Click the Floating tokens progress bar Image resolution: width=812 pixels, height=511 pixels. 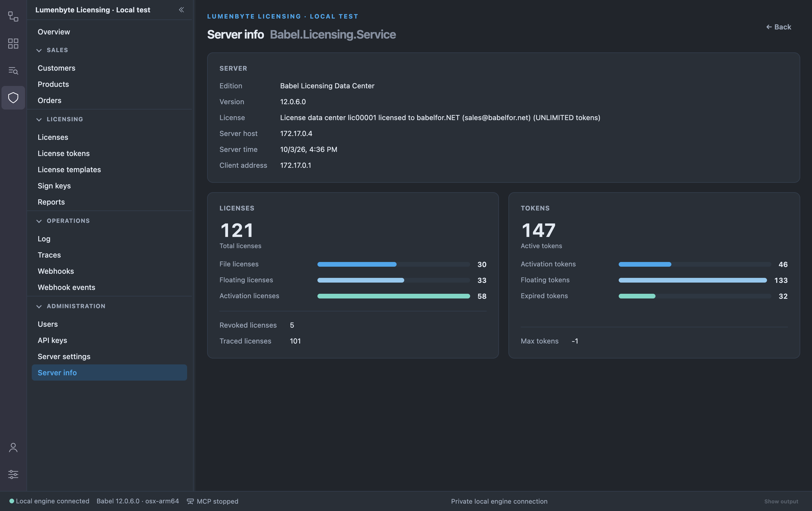(x=695, y=280)
